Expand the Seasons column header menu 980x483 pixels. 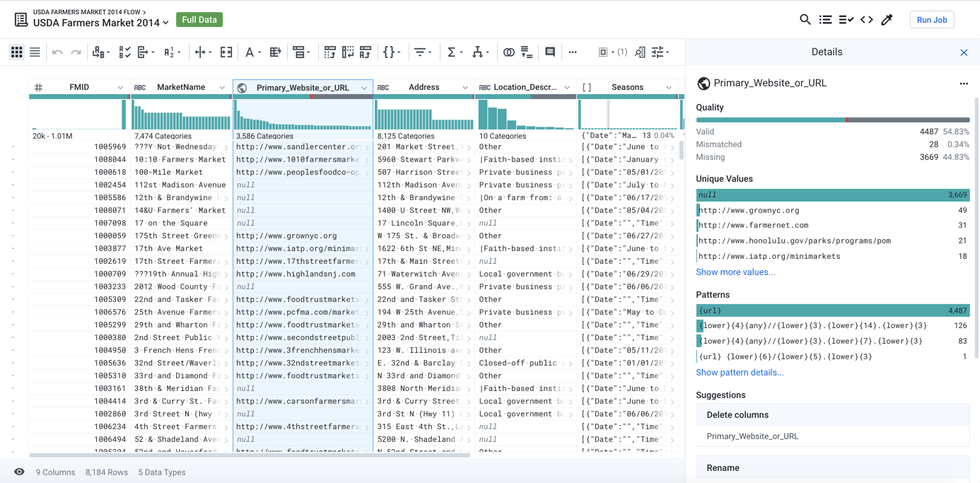[x=668, y=88]
